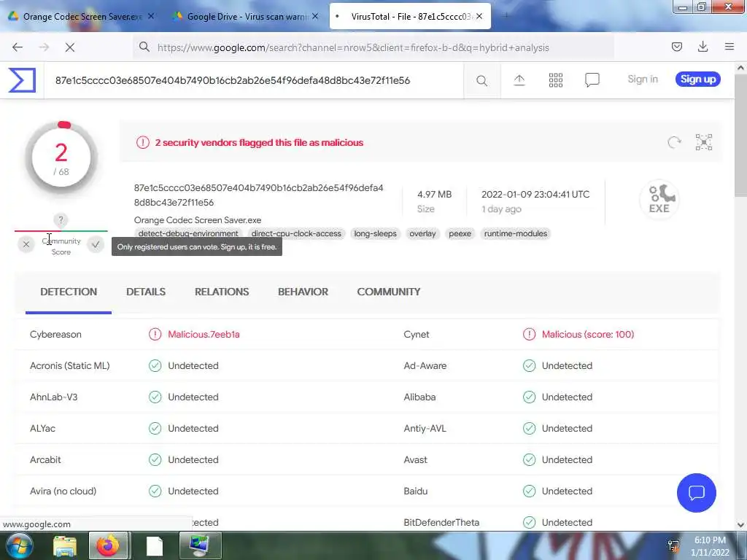
Task: Click the Avira (no cloud) vendor name
Action: tap(63, 491)
